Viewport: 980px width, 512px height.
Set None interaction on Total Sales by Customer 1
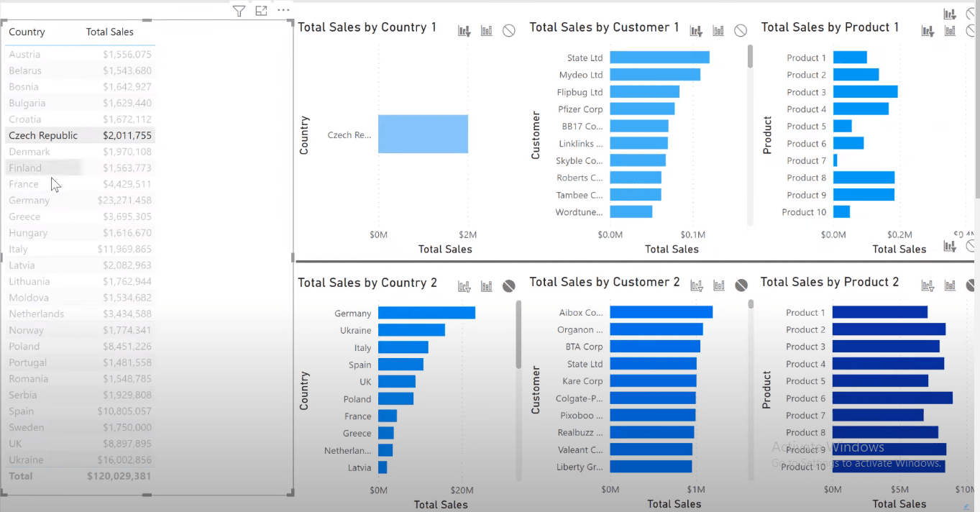(741, 31)
